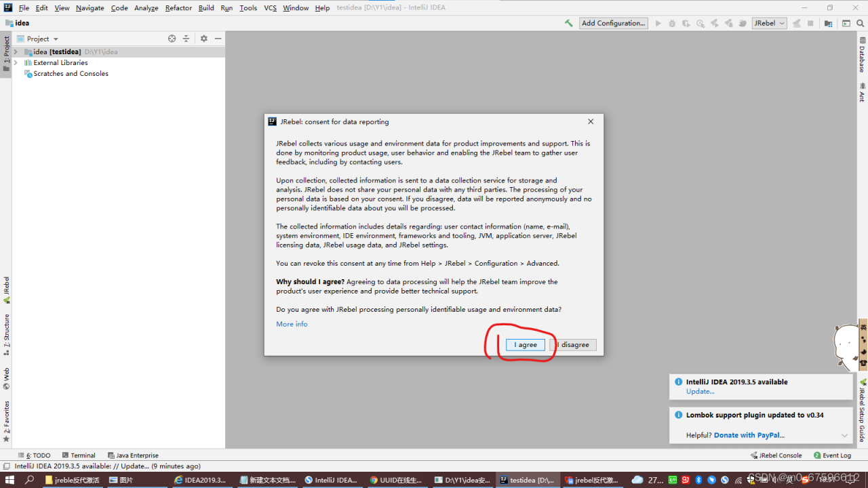Open the Terminal tool window
The width and height of the screenshot is (868, 488).
point(79,455)
